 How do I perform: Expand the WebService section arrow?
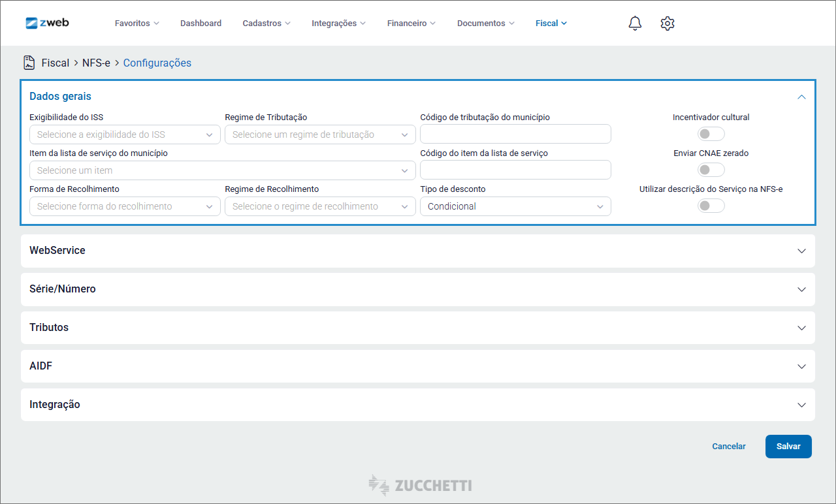coord(801,251)
